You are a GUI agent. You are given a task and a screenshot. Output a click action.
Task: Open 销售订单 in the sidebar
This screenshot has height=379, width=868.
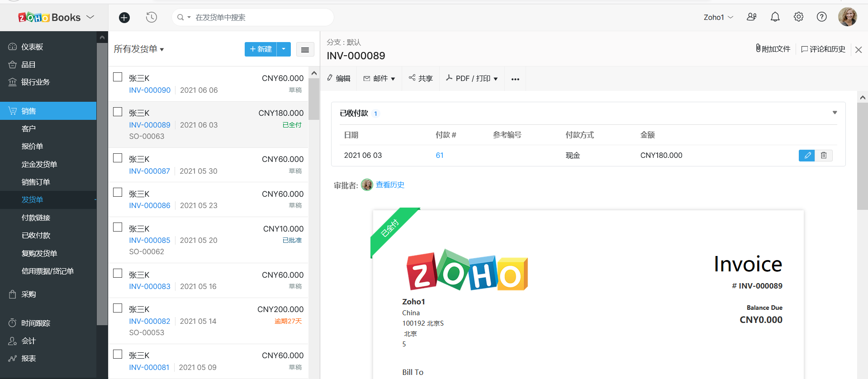tap(36, 182)
